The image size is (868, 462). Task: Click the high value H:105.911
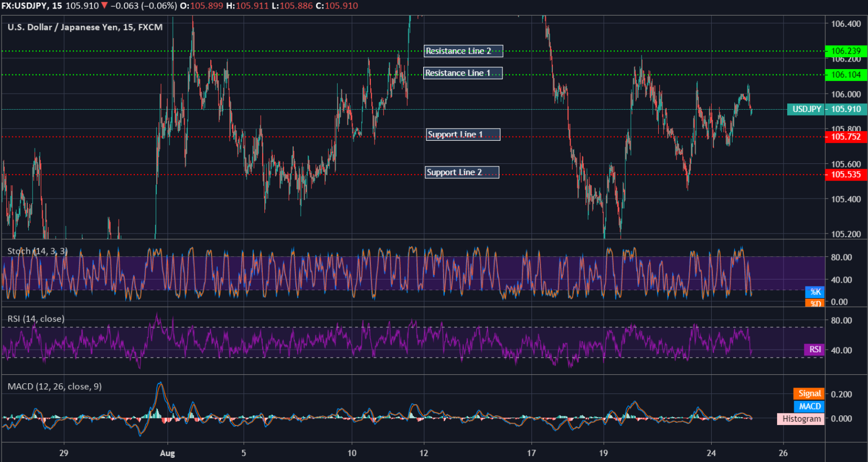point(247,6)
